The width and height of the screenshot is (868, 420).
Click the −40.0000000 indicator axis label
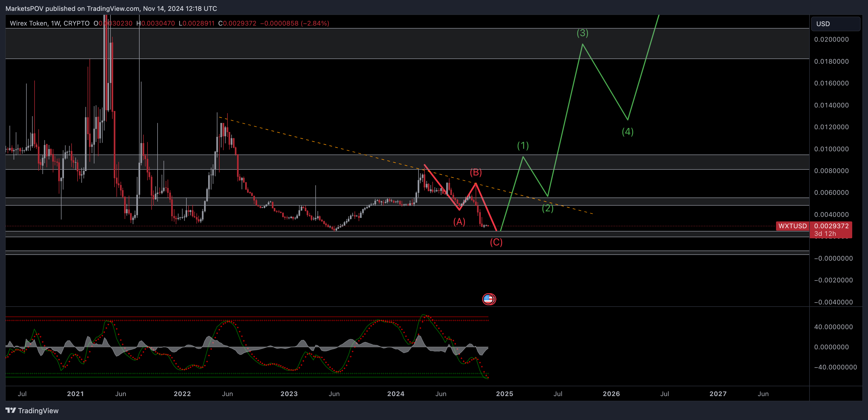click(835, 367)
